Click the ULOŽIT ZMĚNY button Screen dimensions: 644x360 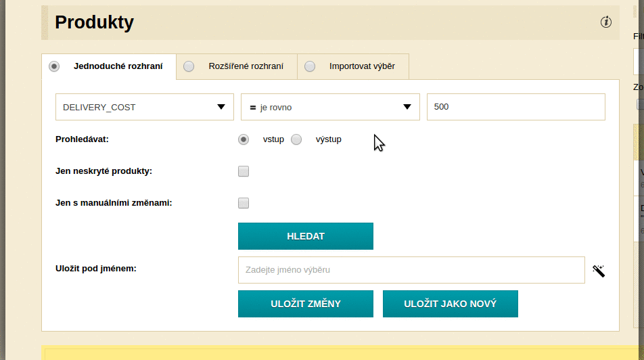pos(306,304)
